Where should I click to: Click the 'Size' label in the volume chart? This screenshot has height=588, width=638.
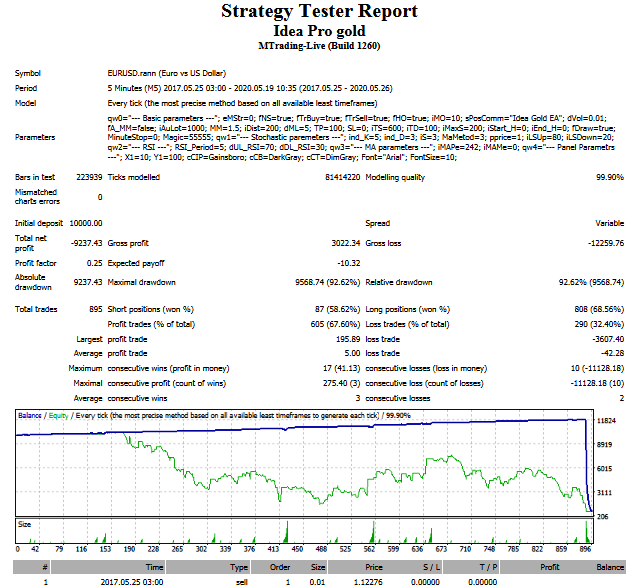click(24, 525)
